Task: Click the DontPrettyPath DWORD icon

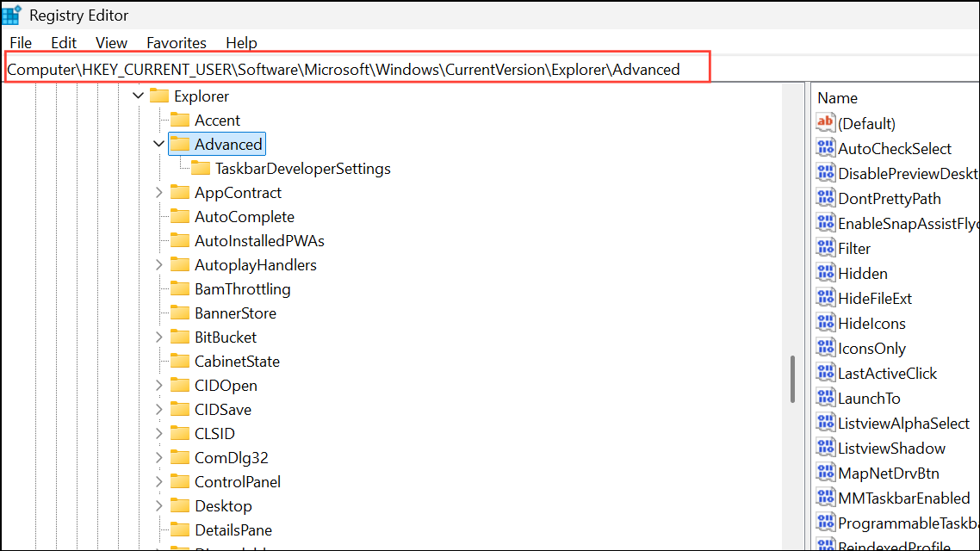Action: click(x=825, y=197)
